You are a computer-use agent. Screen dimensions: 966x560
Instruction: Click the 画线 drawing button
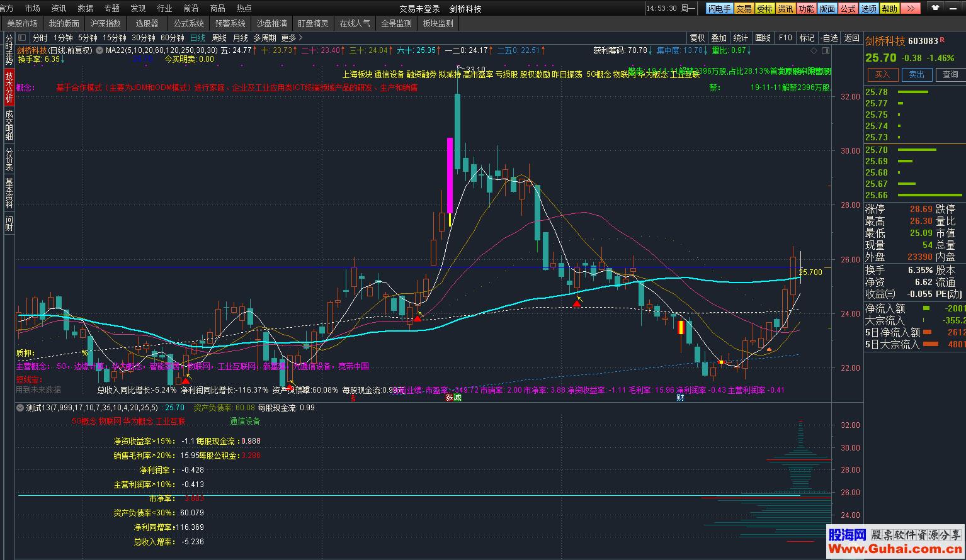[x=763, y=38]
